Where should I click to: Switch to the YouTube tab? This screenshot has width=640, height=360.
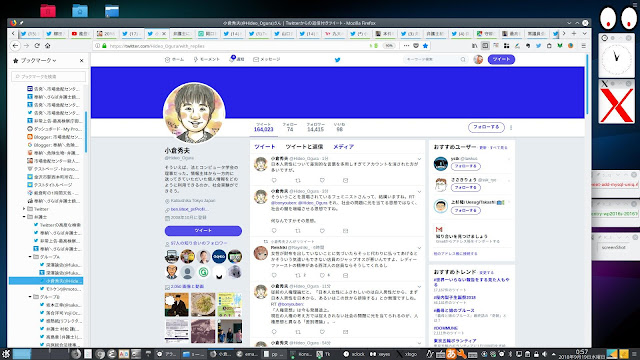tap(80, 34)
